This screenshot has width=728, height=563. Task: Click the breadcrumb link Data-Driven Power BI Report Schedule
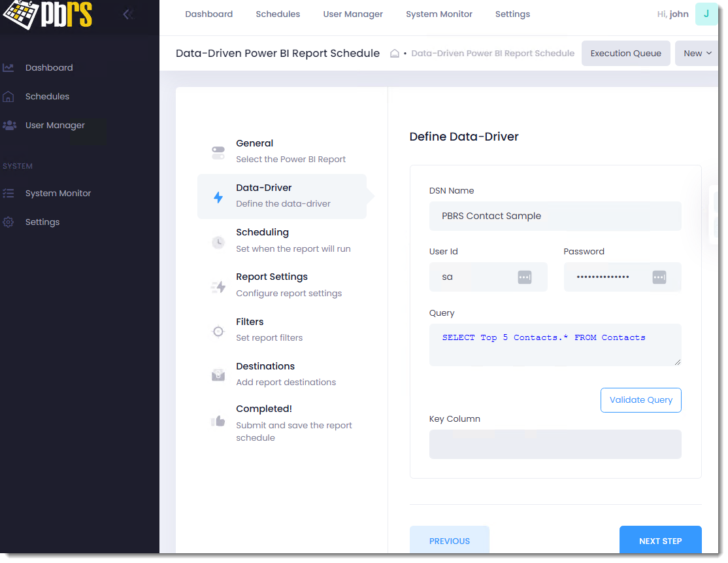493,54
